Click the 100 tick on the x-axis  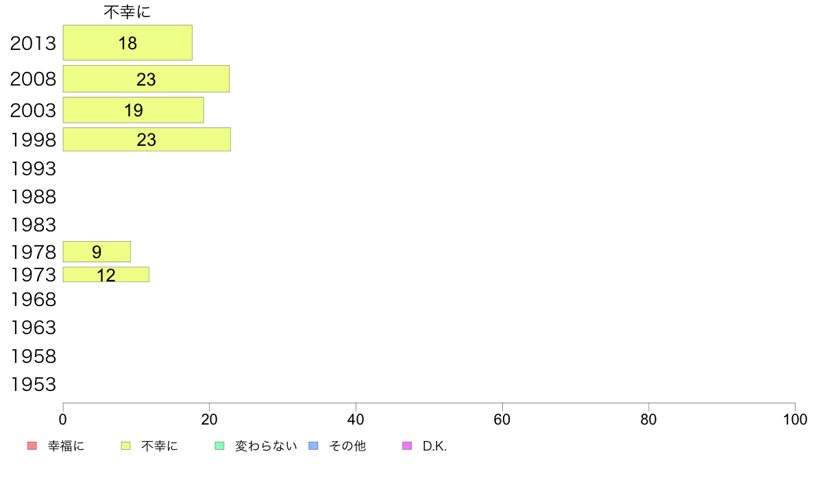click(x=795, y=419)
